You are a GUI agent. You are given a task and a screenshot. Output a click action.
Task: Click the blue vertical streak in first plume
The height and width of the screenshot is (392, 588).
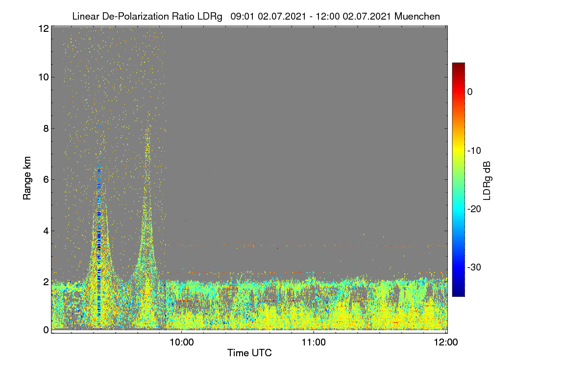pyautogui.click(x=99, y=235)
